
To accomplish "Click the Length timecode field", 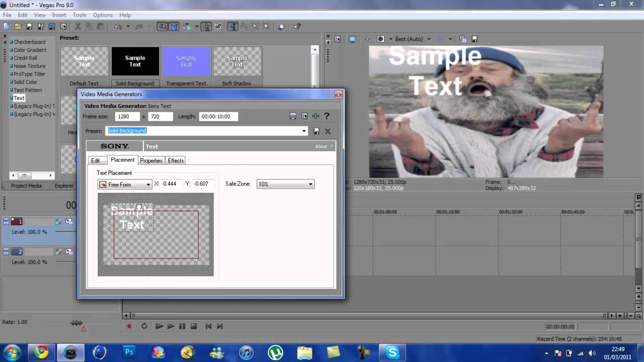I will [218, 116].
